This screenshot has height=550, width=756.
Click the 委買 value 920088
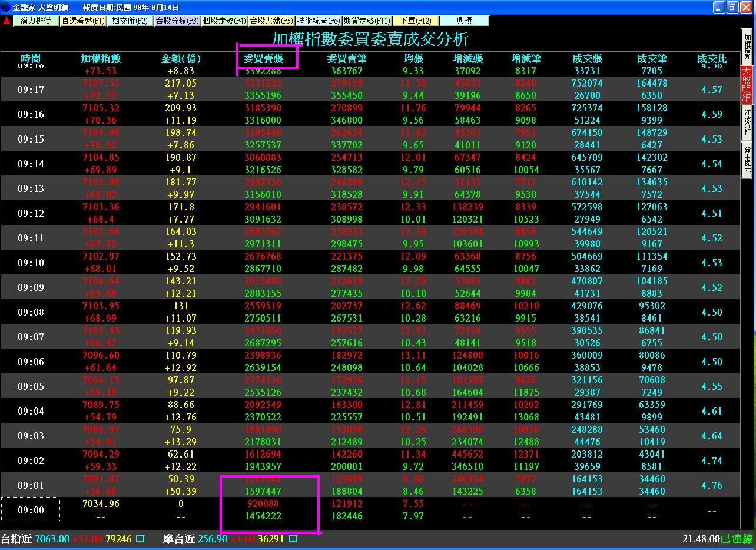click(263, 504)
